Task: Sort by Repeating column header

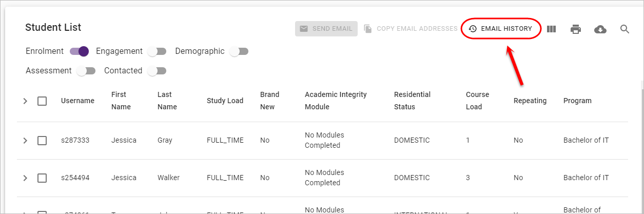Action: click(530, 101)
